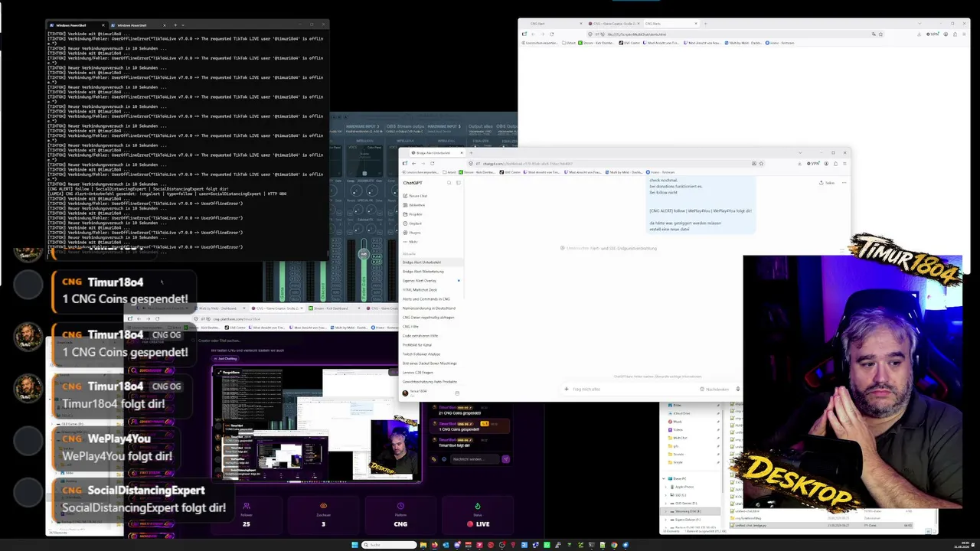Open the tab list chevron in the ChatGPT browser window
Screen dimensions: 980x551
point(801,153)
